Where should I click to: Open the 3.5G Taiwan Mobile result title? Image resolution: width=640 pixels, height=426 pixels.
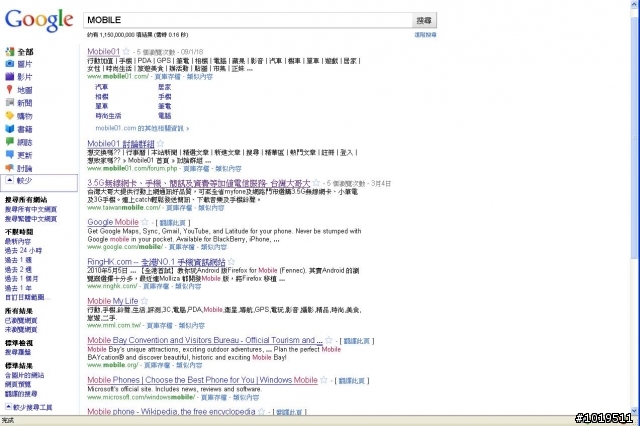point(199,183)
